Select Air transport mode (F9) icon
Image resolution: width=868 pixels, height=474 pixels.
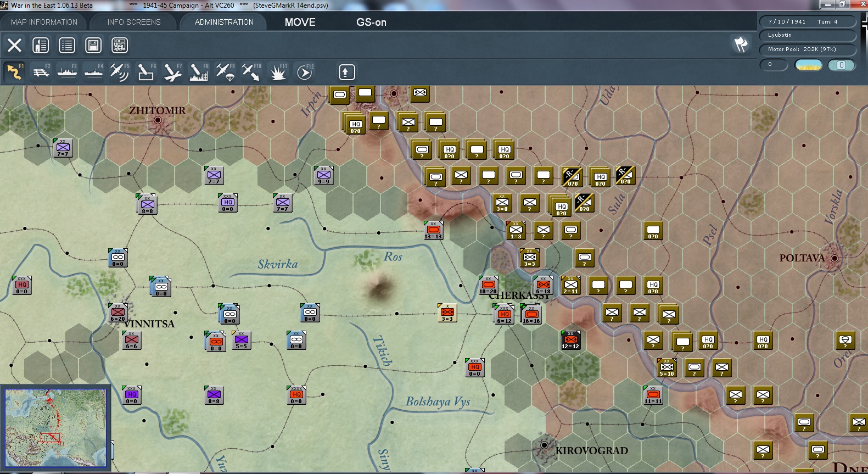tap(225, 72)
